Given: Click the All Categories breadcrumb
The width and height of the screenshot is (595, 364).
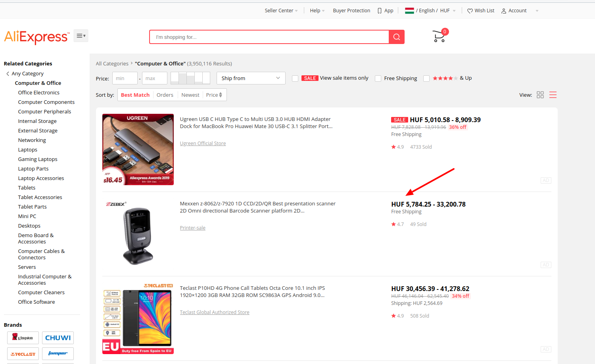Looking at the screenshot, I should 112,63.
